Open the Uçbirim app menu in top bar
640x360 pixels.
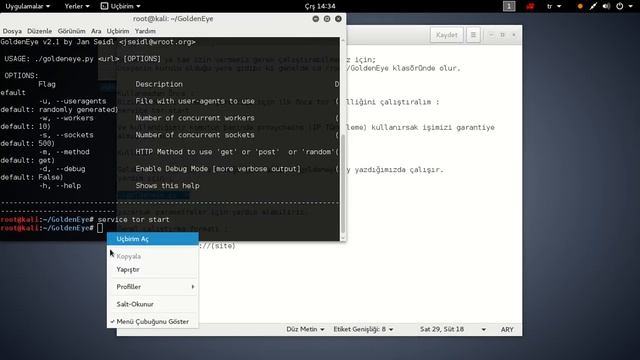[x=125, y=6]
